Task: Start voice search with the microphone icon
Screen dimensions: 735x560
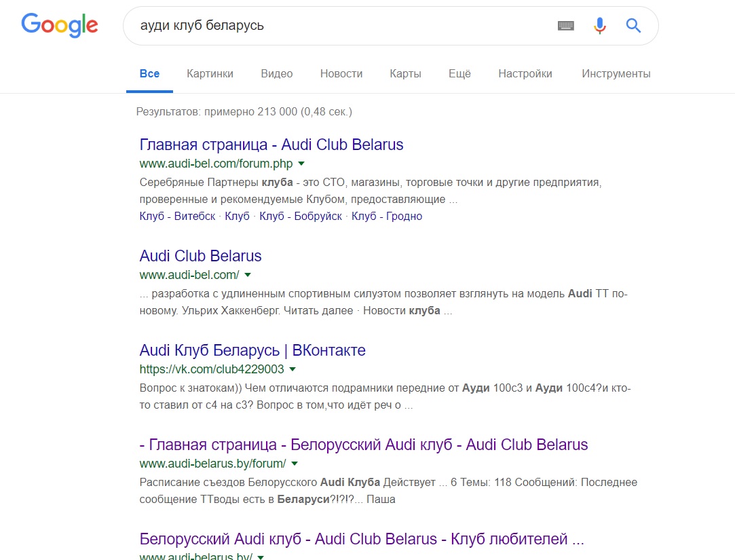Action: (x=599, y=25)
